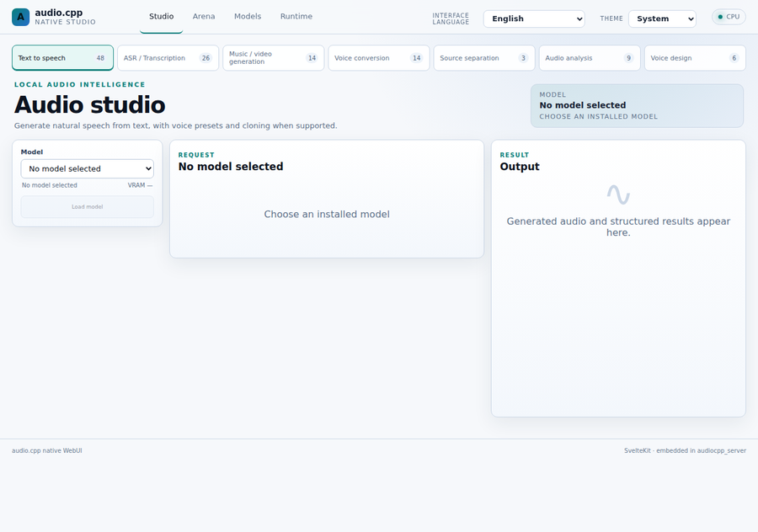
Task: Click the audio.cpp logo icon
Action: click(20, 17)
